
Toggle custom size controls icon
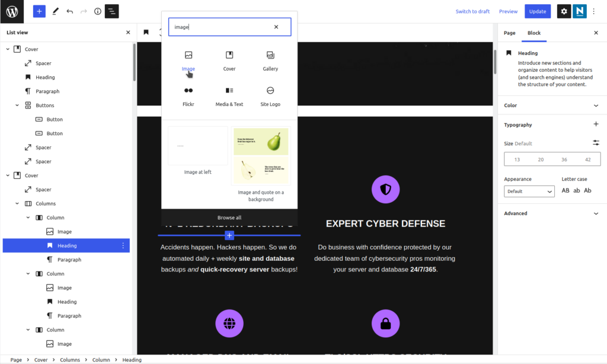coord(596,143)
